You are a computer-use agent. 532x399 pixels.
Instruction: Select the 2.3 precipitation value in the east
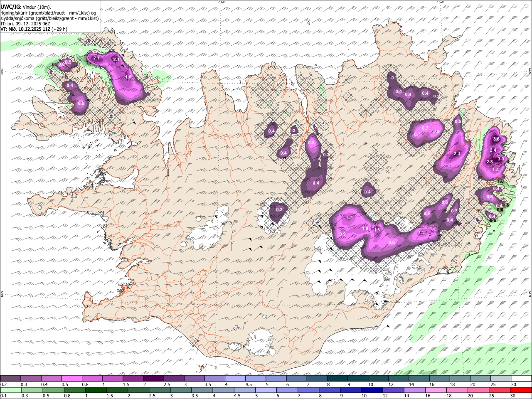pyautogui.click(x=457, y=154)
